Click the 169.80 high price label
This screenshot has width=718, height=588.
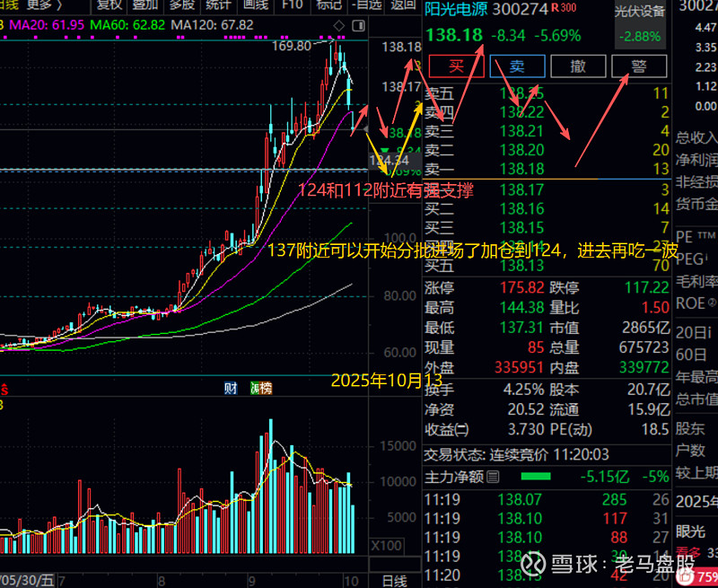[x=292, y=46]
